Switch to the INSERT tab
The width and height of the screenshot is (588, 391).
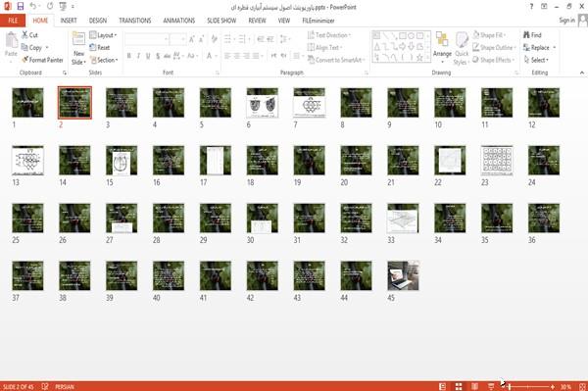[69, 21]
